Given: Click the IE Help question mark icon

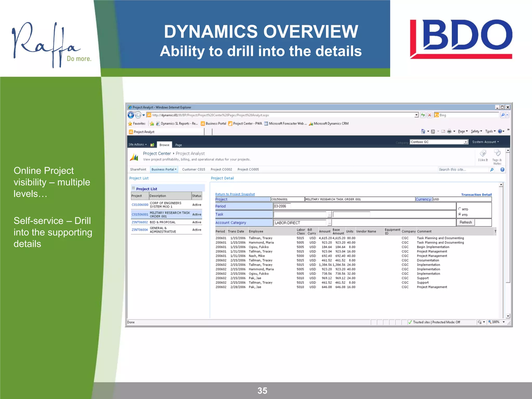Looking at the screenshot, I should pyautogui.click(x=500, y=131).
